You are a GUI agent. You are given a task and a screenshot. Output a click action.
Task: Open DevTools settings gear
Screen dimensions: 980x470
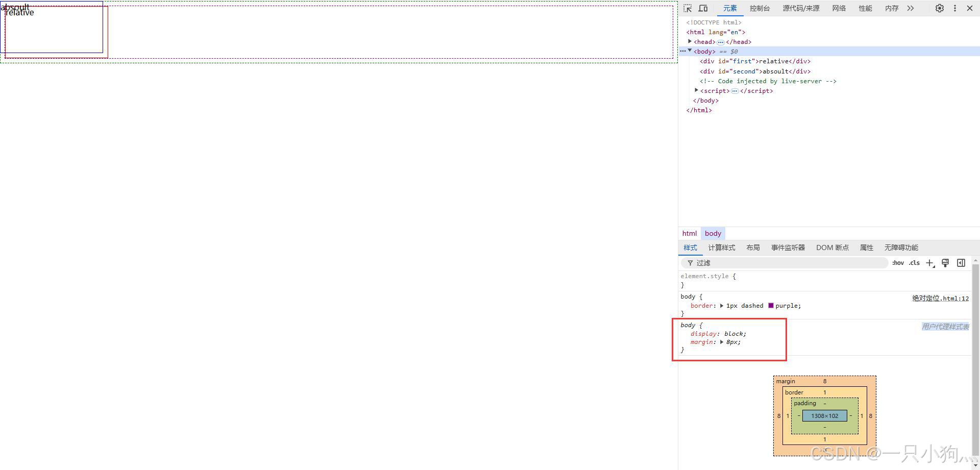pyautogui.click(x=939, y=8)
